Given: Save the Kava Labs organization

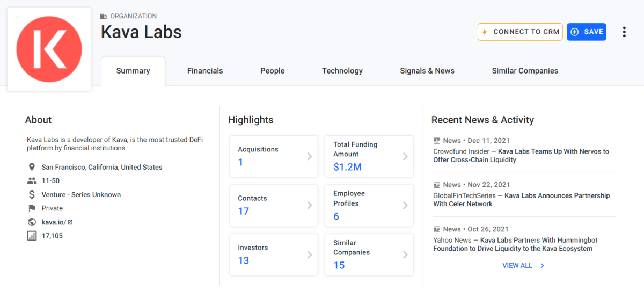Looking at the screenshot, I should click(x=586, y=32).
